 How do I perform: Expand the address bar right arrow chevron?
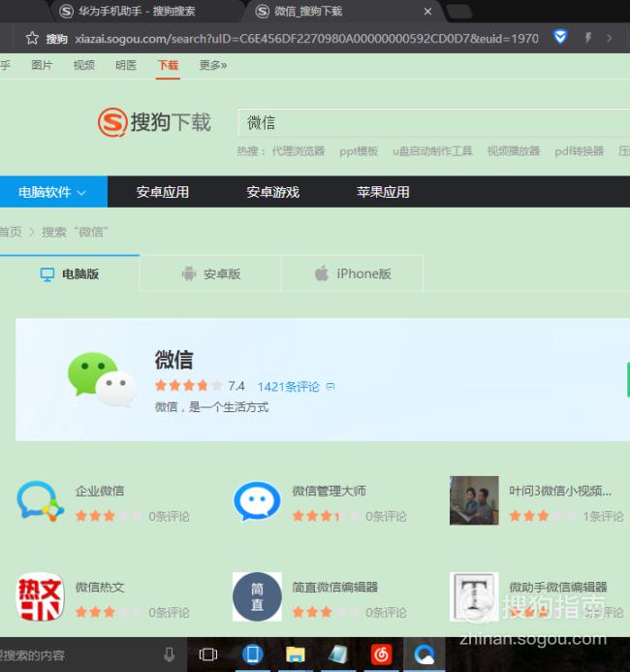coord(609,38)
